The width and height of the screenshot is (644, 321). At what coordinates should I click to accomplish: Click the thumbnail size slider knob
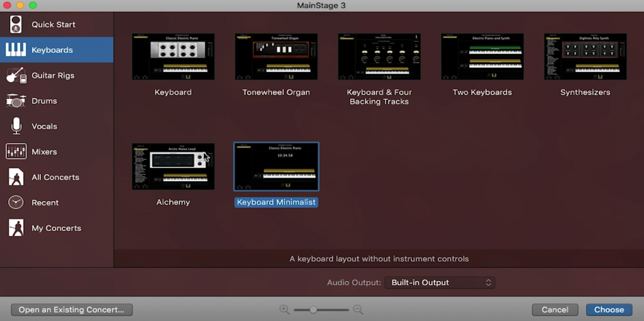click(x=313, y=310)
